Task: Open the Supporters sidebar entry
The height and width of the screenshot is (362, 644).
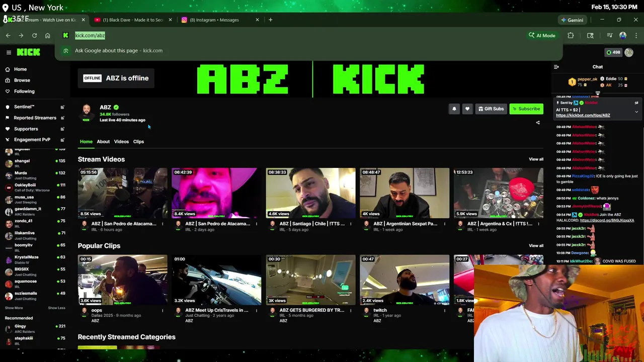Action: tap(26, 129)
